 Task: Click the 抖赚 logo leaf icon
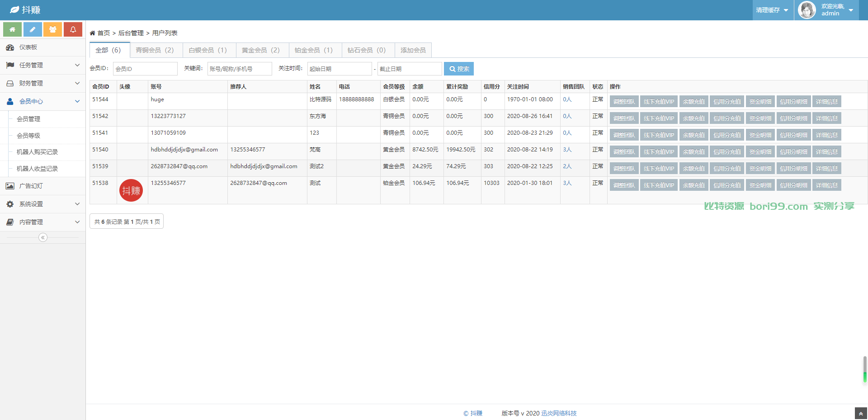[14, 9]
